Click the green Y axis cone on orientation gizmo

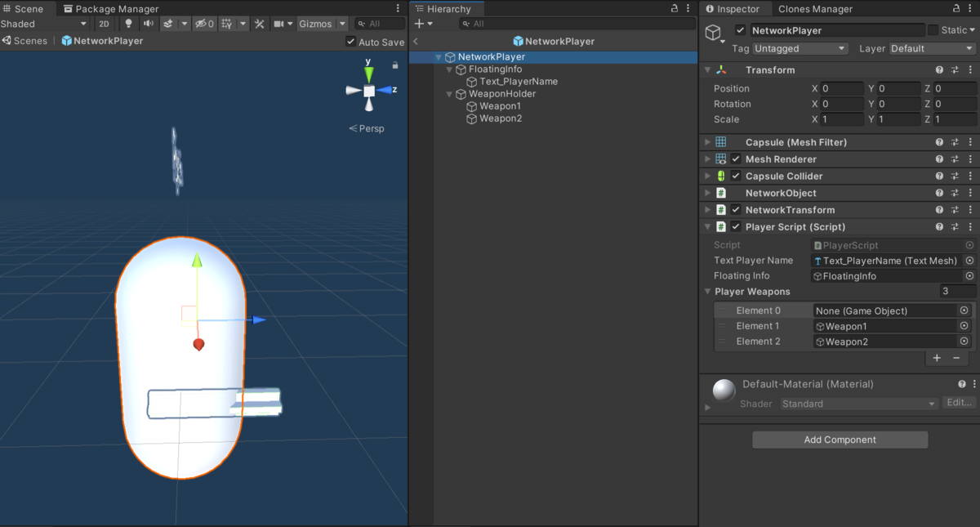point(369,74)
